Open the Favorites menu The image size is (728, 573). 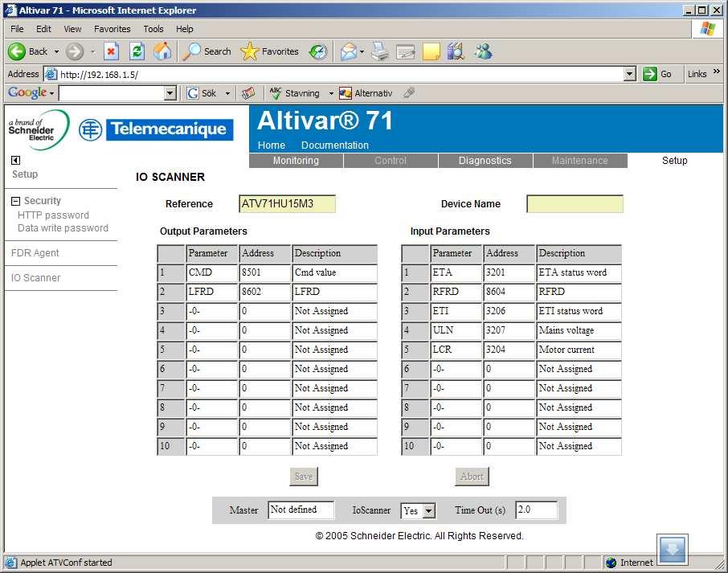click(112, 29)
